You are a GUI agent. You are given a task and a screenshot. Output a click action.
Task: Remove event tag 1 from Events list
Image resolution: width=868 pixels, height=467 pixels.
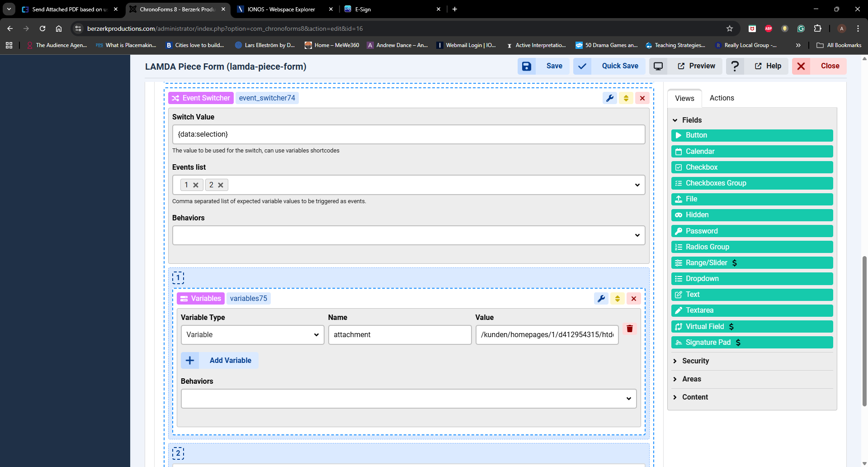(196, 185)
